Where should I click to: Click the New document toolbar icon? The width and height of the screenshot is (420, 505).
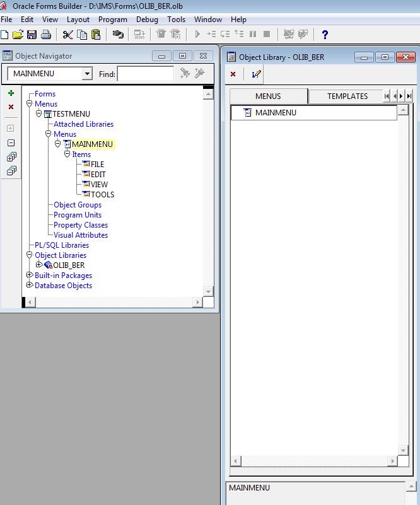coord(4,35)
